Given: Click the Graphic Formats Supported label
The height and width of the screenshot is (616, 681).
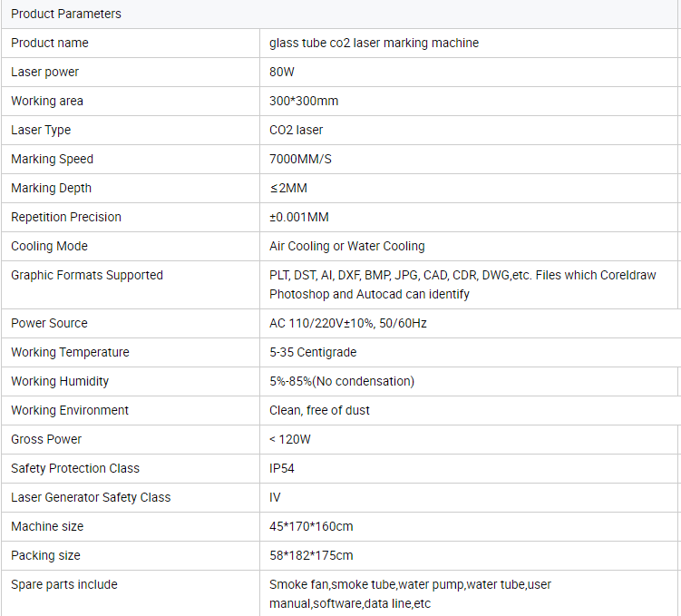Looking at the screenshot, I should pos(87,275).
